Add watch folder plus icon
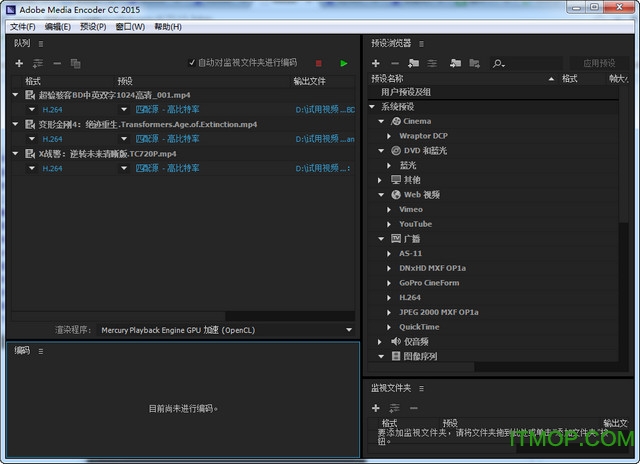Image resolution: width=640 pixels, height=464 pixels. coord(376,408)
